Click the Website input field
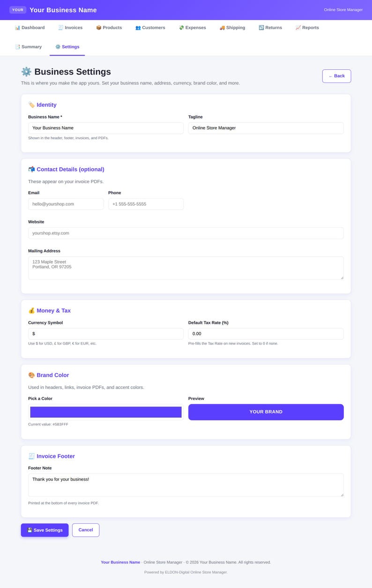The width and height of the screenshot is (372, 588). tap(186, 233)
